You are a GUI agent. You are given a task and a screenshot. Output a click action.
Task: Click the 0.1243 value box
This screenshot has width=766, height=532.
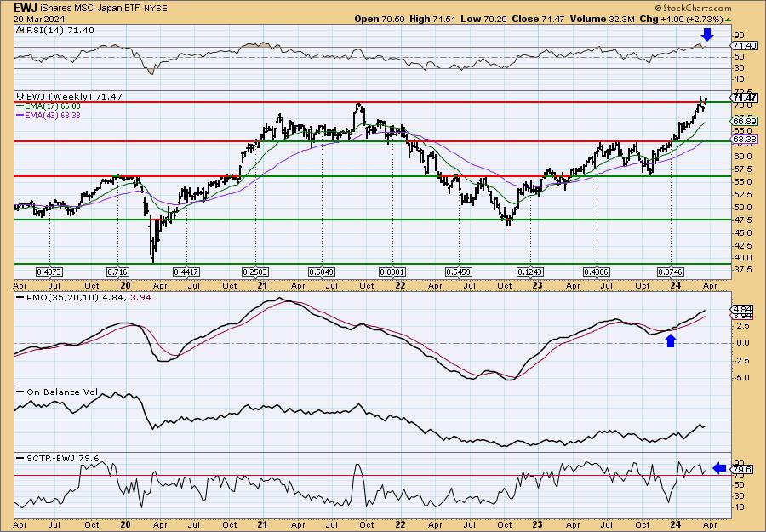(x=530, y=272)
